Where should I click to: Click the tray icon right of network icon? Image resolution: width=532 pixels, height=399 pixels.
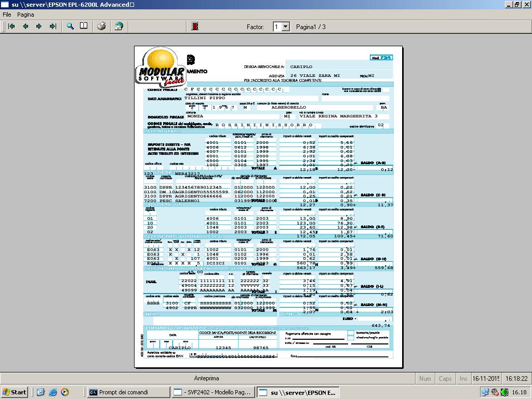[495, 393]
